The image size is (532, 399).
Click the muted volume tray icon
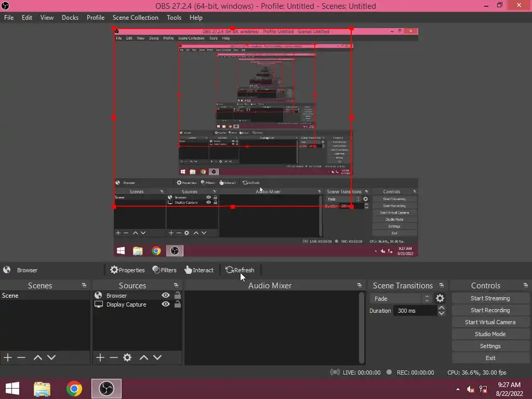pyautogui.click(x=470, y=389)
